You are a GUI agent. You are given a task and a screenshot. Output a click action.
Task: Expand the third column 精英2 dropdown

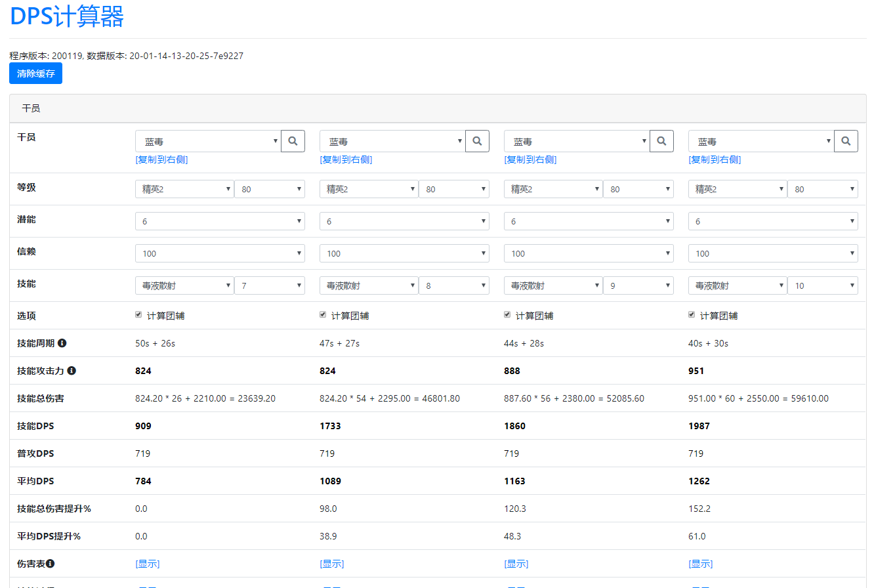552,189
